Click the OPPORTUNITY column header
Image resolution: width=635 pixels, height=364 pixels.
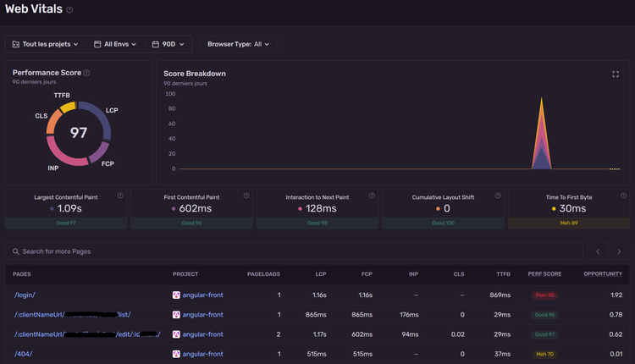(603, 274)
